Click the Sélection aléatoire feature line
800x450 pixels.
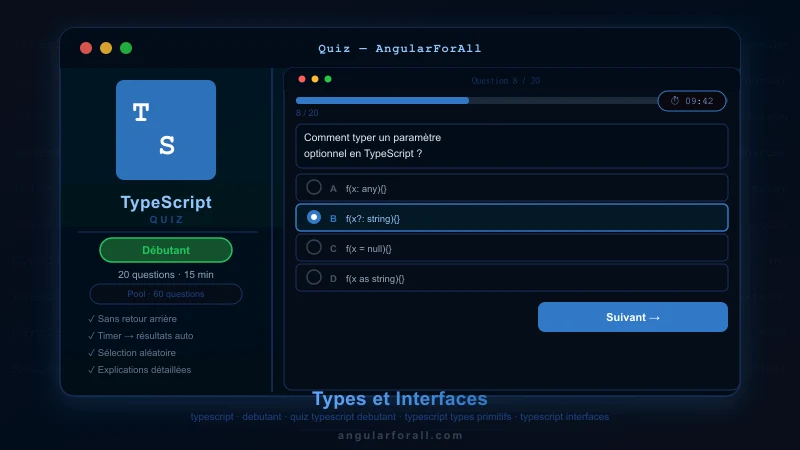132,353
